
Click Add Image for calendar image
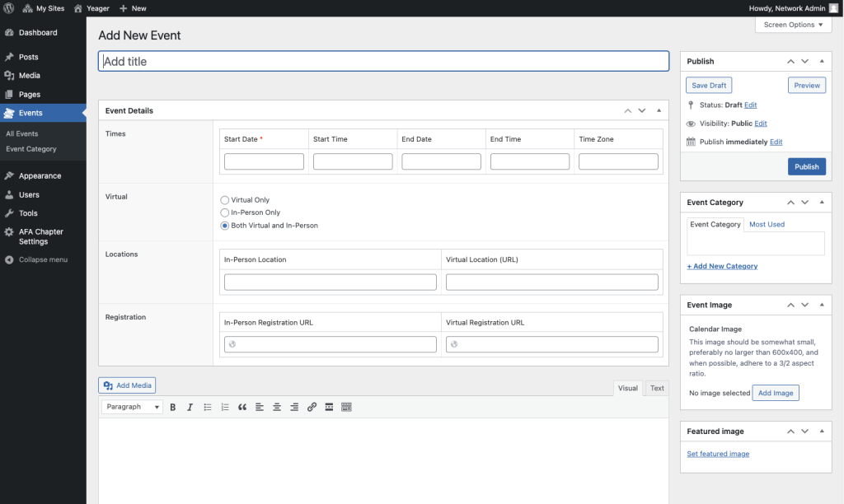tap(776, 393)
